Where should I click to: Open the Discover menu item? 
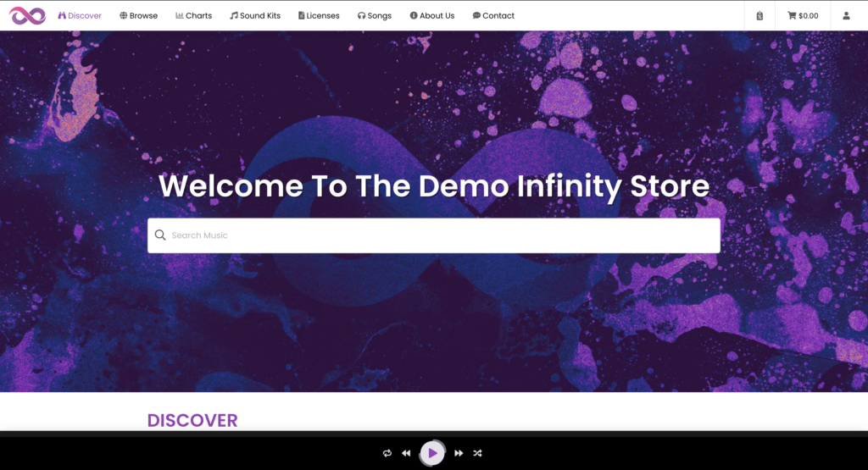(80, 15)
